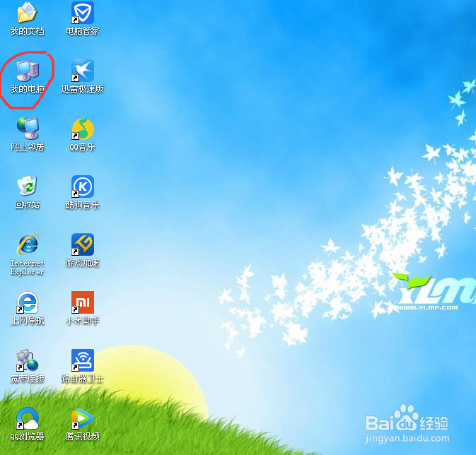
Task: Select the 酷狗音乐 shortcut icon
Action: point(83,187)
